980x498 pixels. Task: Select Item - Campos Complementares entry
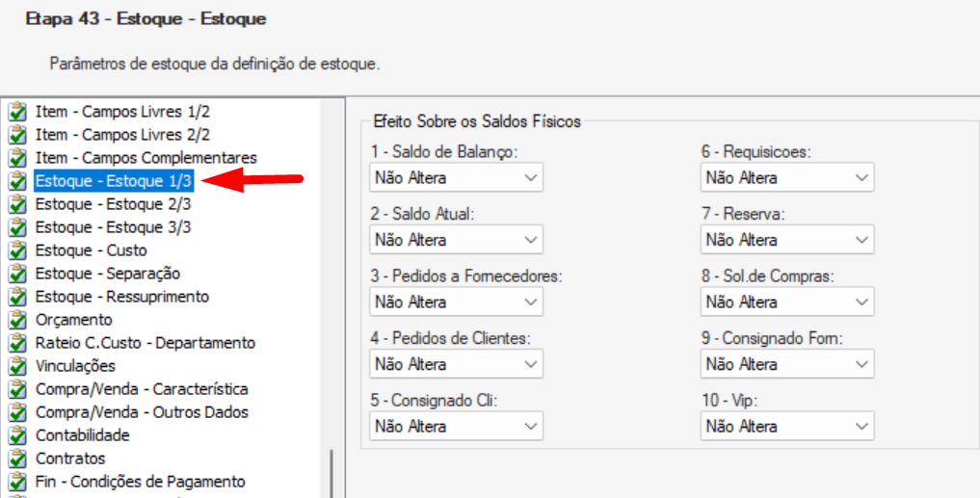point(146,158)
